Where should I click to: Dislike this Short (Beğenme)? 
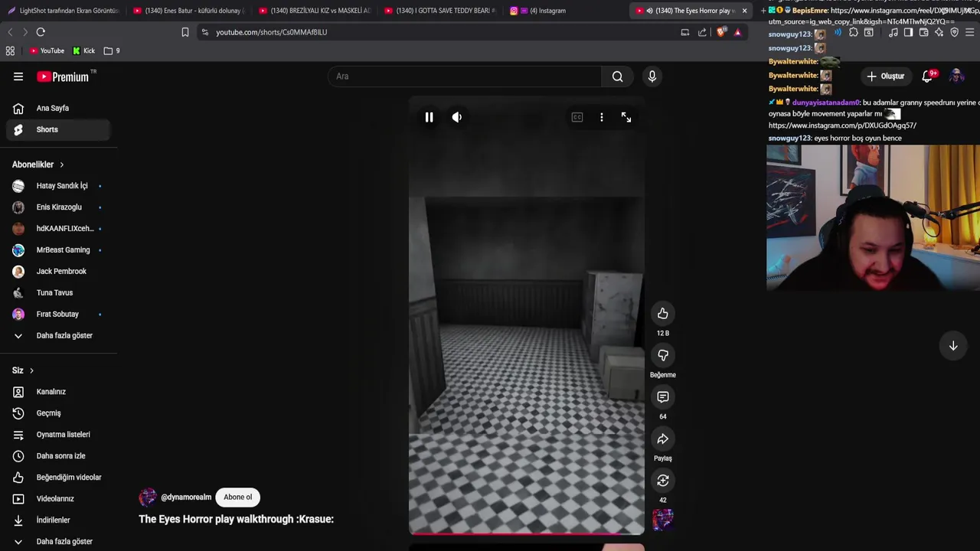[x=663, y=355]
